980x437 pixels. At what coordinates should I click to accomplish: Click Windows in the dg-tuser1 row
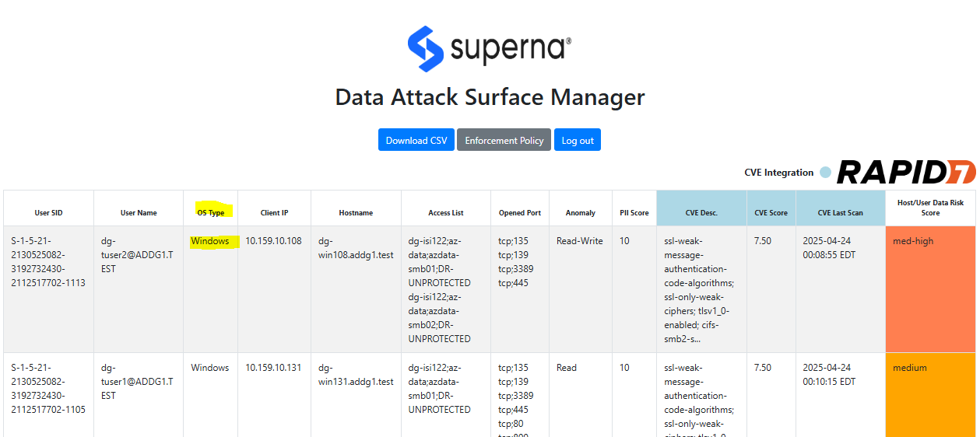click(x=210, y=368)
